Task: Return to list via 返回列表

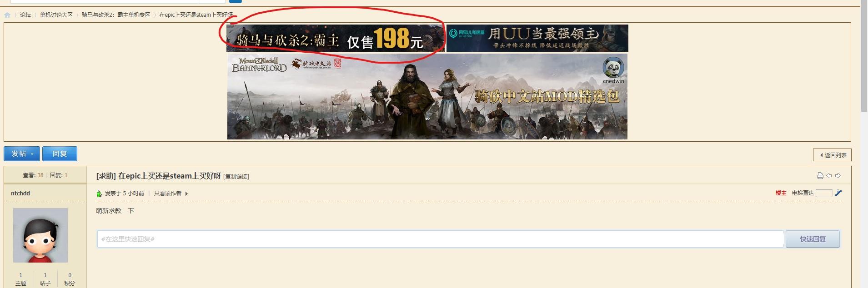Action: [832, 155]
